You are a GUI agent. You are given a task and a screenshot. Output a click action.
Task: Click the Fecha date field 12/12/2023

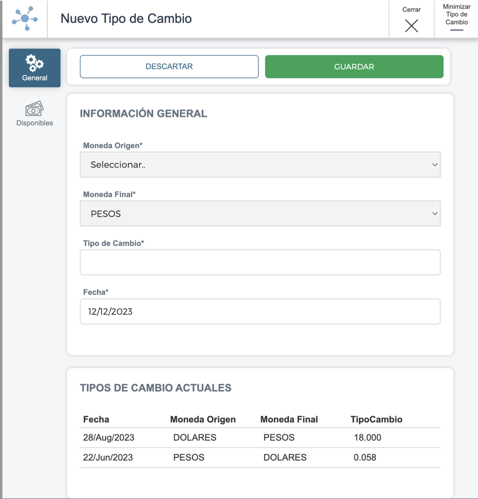(x=260, y=311)
